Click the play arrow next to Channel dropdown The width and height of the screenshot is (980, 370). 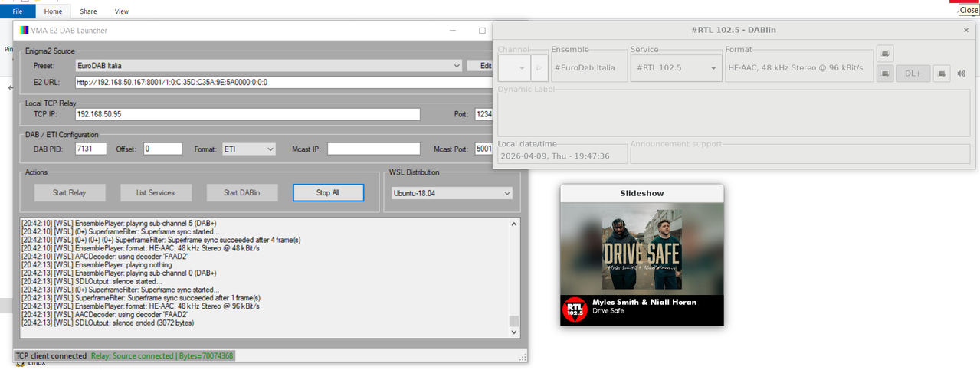point(539,68)
